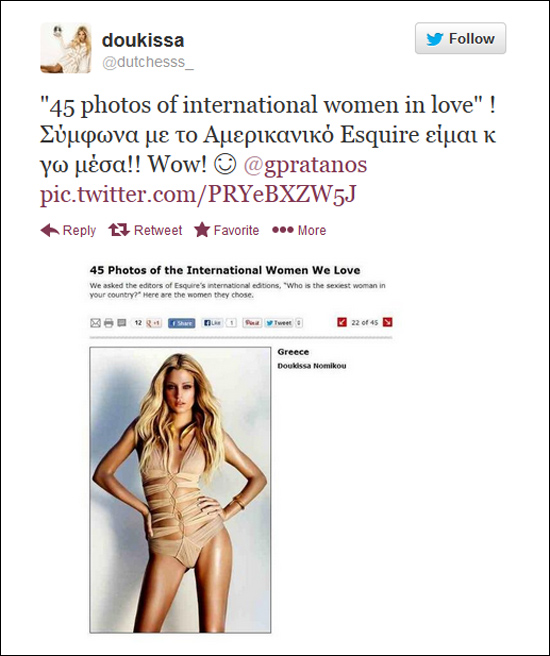The height and width of the screenshot is (656, 550).
Task: Open the pic.twitter.com/PRYeBXZW5J link
Action: (x=198, y=194)
